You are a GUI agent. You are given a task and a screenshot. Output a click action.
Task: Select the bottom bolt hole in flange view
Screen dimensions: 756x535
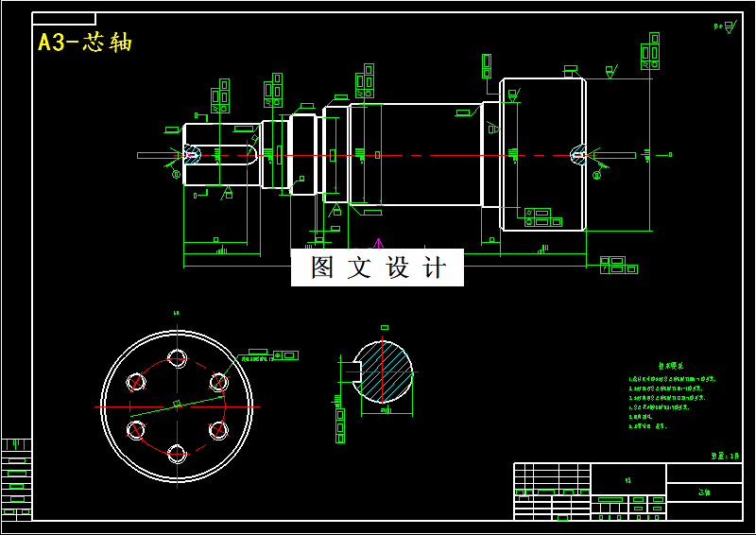[x=177, y=454]
